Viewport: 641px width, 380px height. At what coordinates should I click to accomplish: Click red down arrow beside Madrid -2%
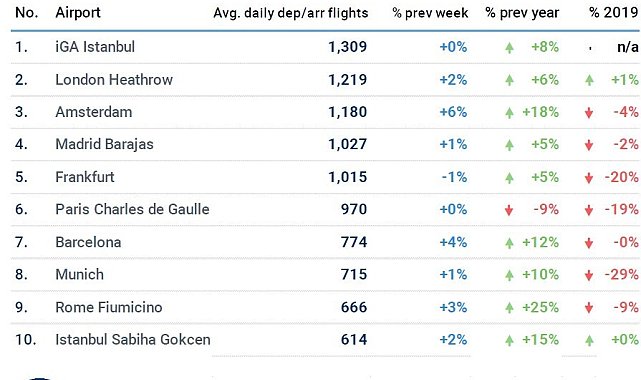point(589,145)
